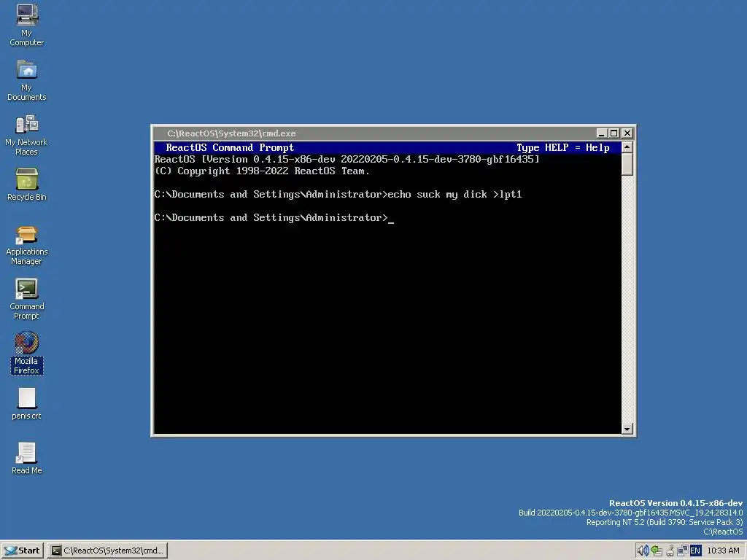Click the 'Type HELP = Help' text
This screenshot has height=560, width=747.
(x=562, y=147)
